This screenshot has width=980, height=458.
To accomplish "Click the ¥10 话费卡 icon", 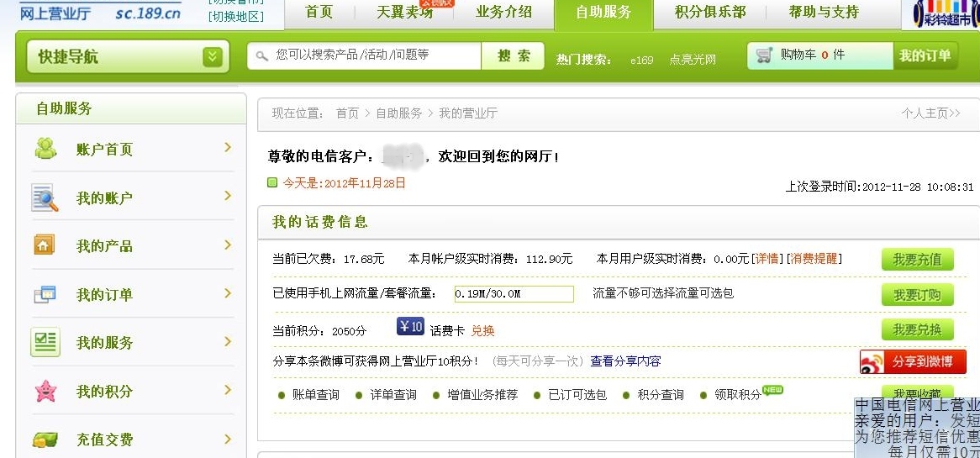I will point(411,326).
